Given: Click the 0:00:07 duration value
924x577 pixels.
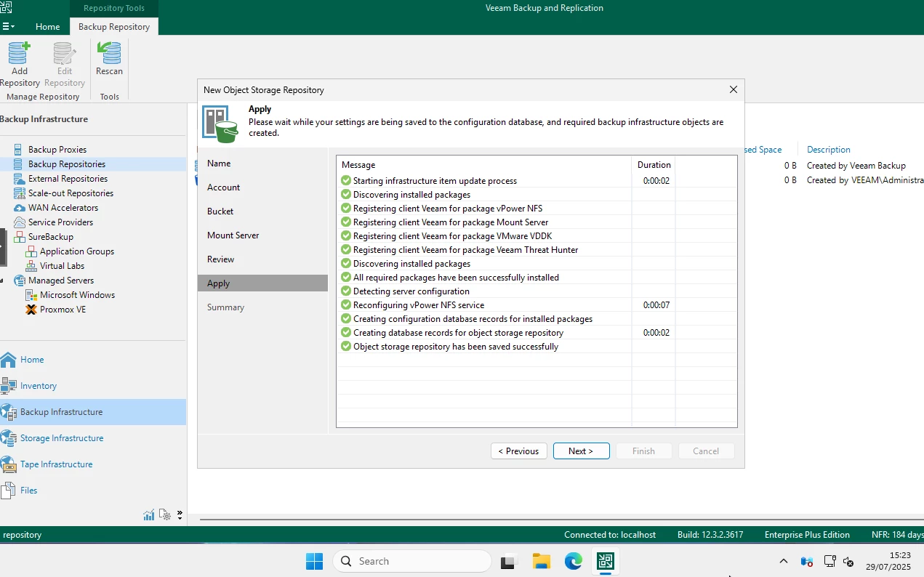Looking at the screenshot, I should point(656,305).
